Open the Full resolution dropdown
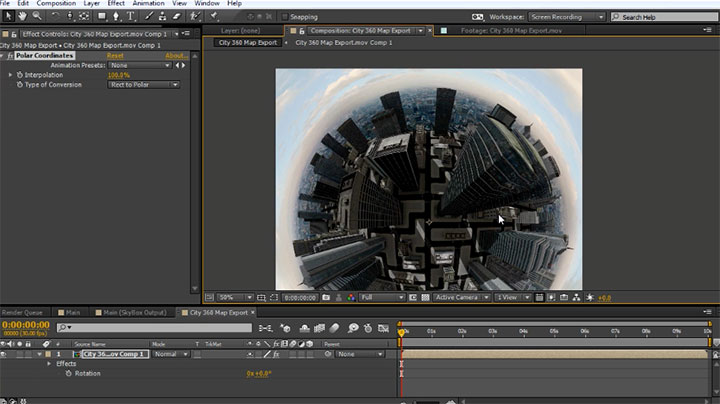720x404 pixels. coord(382,297)
